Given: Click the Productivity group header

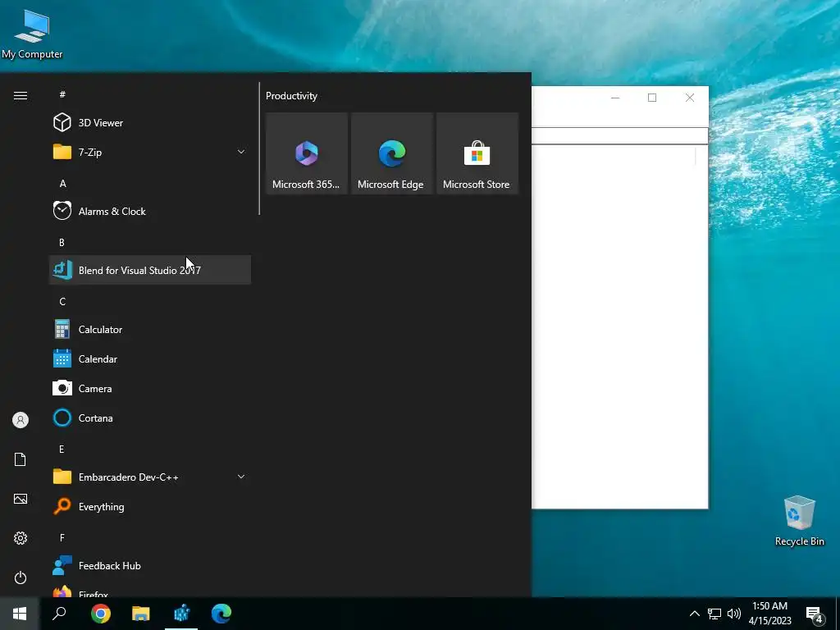Looking at the screenshot, I should 291,96.
